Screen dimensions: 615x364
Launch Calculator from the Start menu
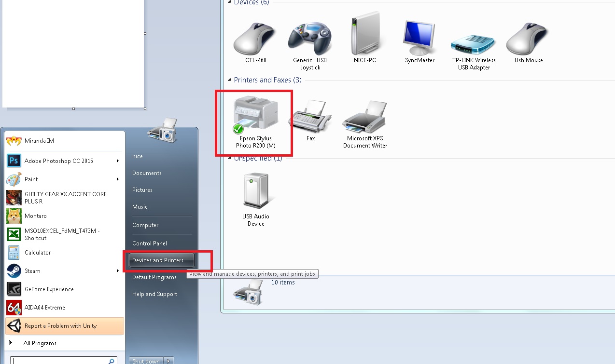(38, 253)
